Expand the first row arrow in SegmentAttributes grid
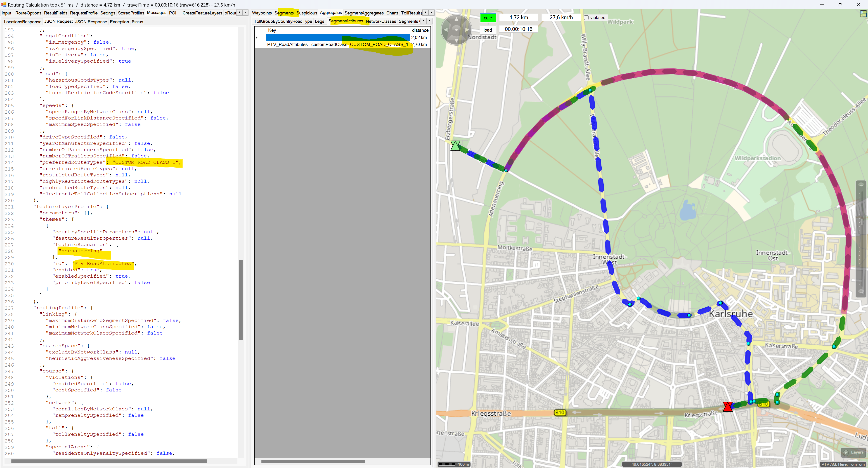868x468 pixels. point(257,37)
